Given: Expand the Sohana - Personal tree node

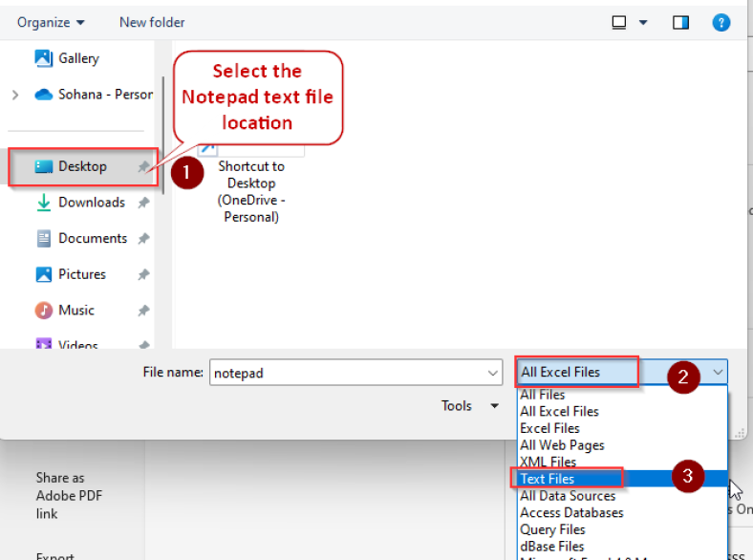Looking at the screenshot, I should [x=14, y=95].
